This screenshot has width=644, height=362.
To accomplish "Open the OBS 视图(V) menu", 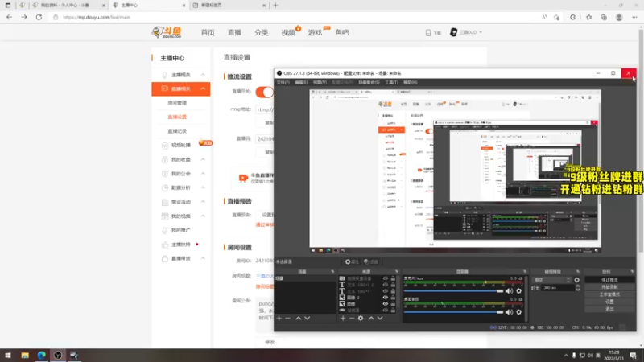I will coord(320,83).
